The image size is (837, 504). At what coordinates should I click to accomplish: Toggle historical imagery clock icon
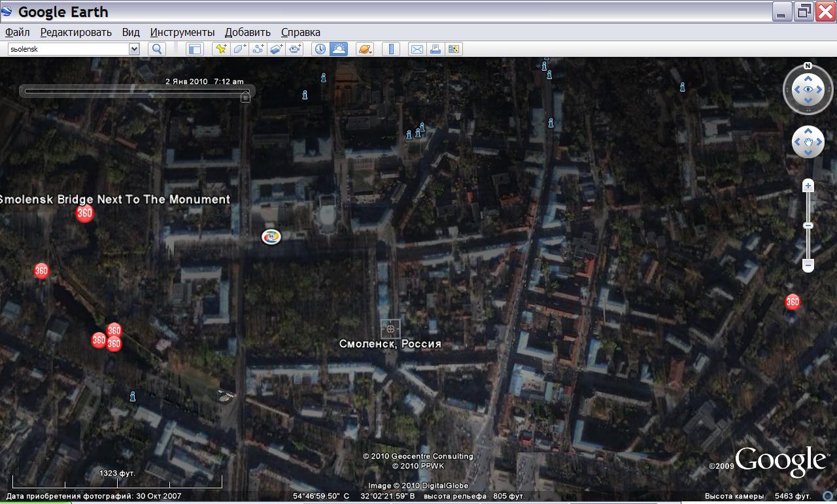(x=320, y=48)
